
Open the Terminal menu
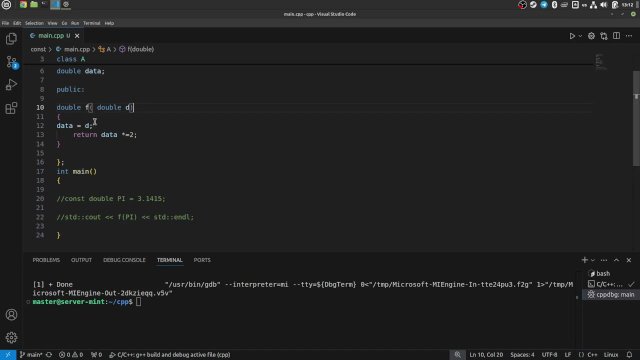click(x=91, y=23)
